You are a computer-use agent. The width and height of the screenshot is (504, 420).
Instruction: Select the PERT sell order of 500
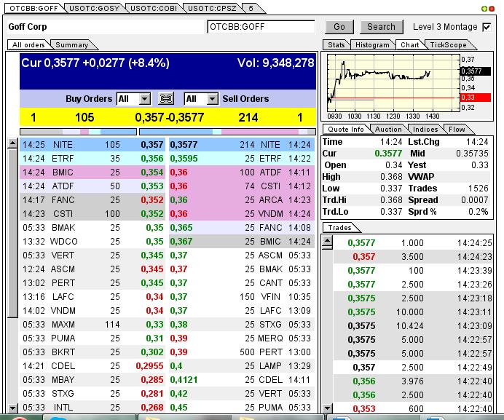click(242, 352)
